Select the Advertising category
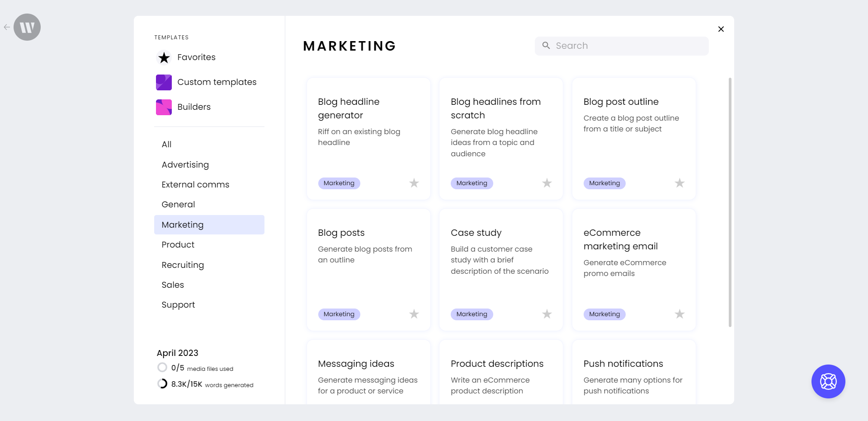The width and height of the screenshot is (868, 421). tap(209, 164)
